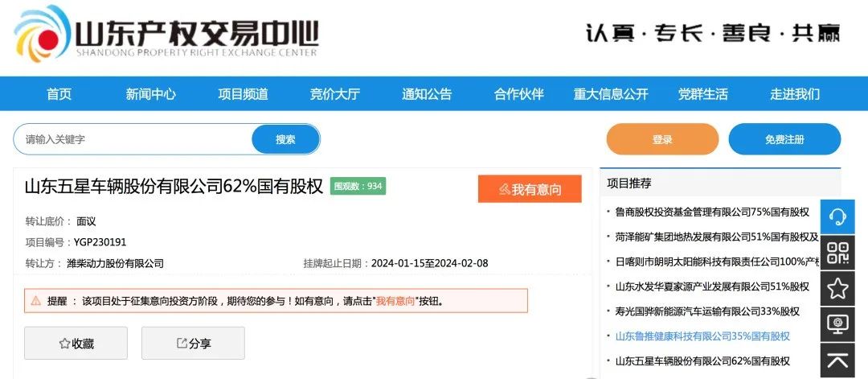Open 鲁商股权投资基金管理有限公司75%国有股权 link
Screen dimensions: 868x379
[712, 212]
